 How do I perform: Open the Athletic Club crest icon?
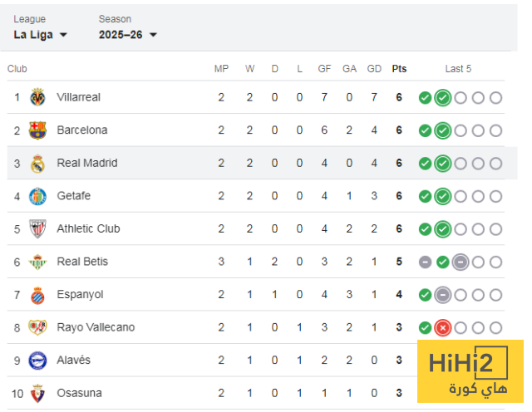(x=37, y=228)
